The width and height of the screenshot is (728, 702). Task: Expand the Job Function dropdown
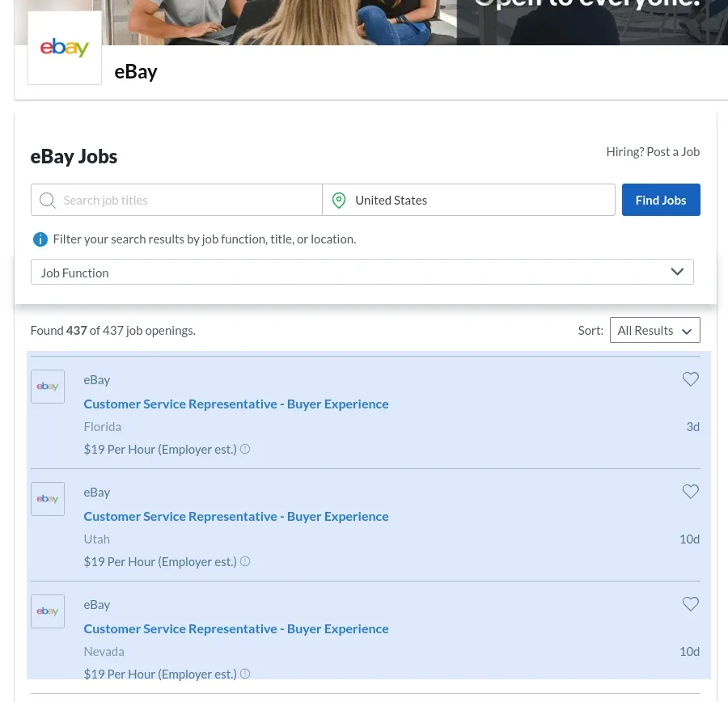[362, 272]
